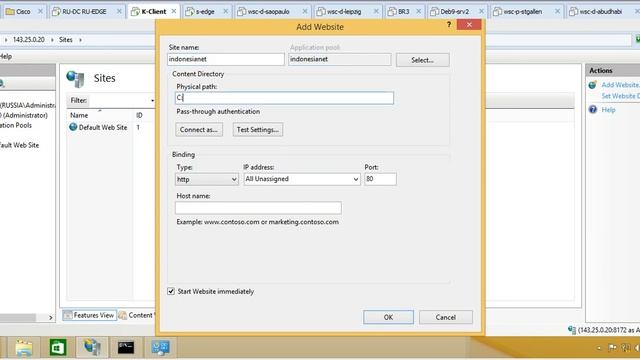The width and height of the screenshot is (640, 360).
Task: Click the OK button in Add Website
Action: pos(388,317)
